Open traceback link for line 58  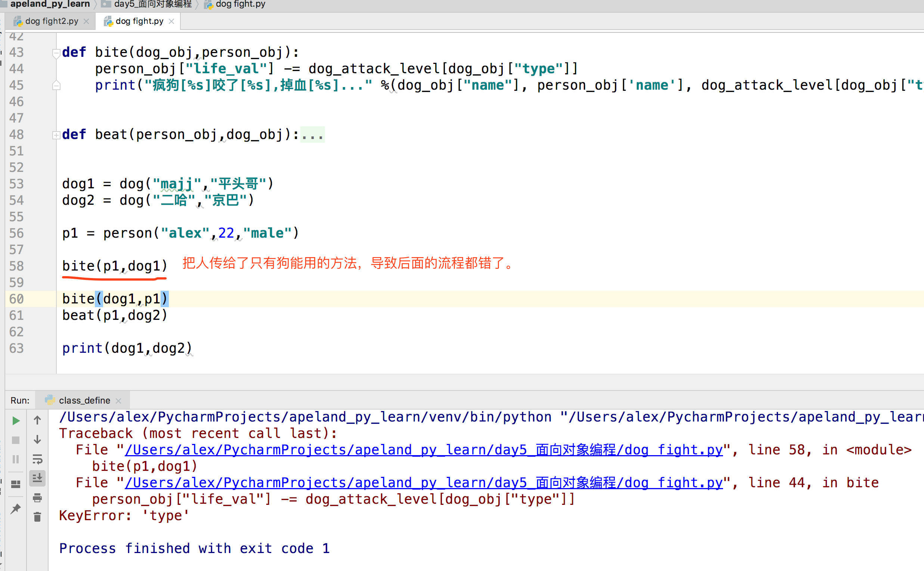click(x=424, y=450)
